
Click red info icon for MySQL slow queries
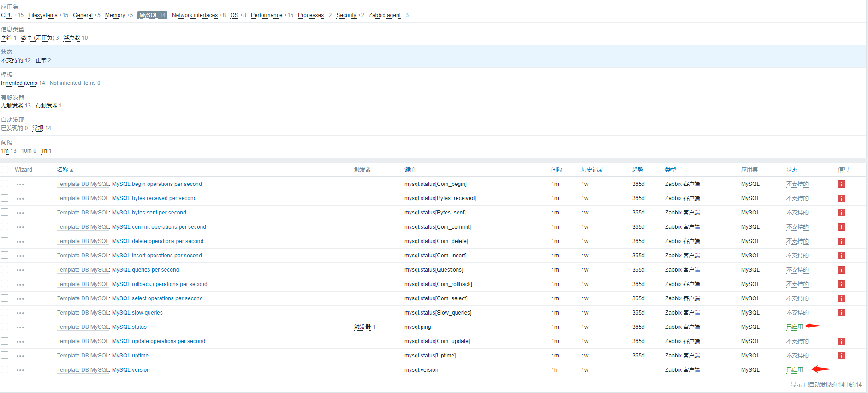[x=841, y=313]
